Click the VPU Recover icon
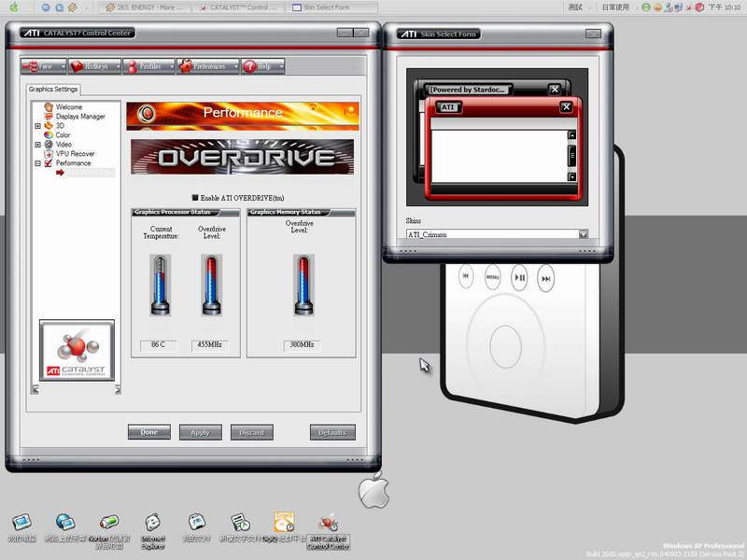Image resolution: width=747 pixels, height=560 pixels. tap(49, 154)
